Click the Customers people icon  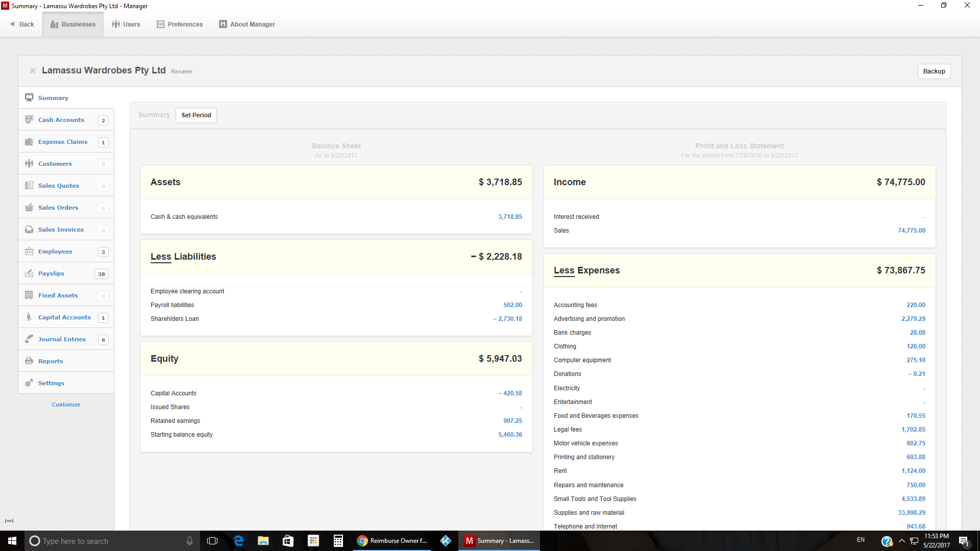click(x=29, y=163)
